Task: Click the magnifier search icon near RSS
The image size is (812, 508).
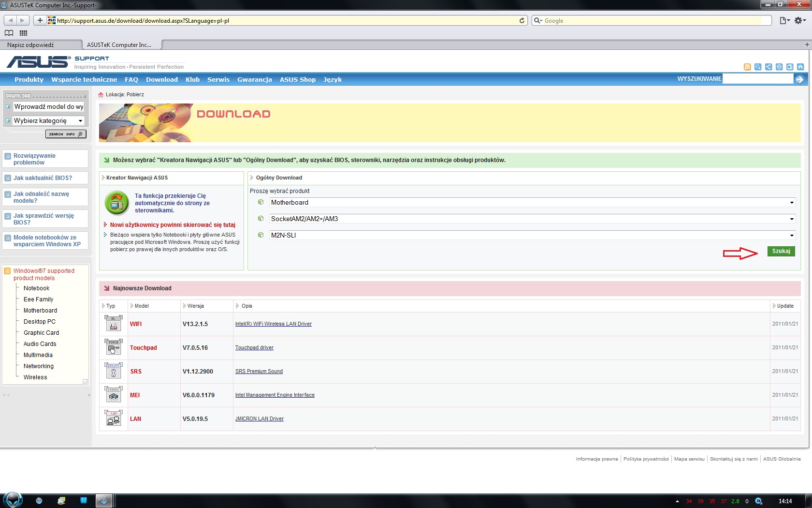Action: pyautogui.click(x=758, y=67)
